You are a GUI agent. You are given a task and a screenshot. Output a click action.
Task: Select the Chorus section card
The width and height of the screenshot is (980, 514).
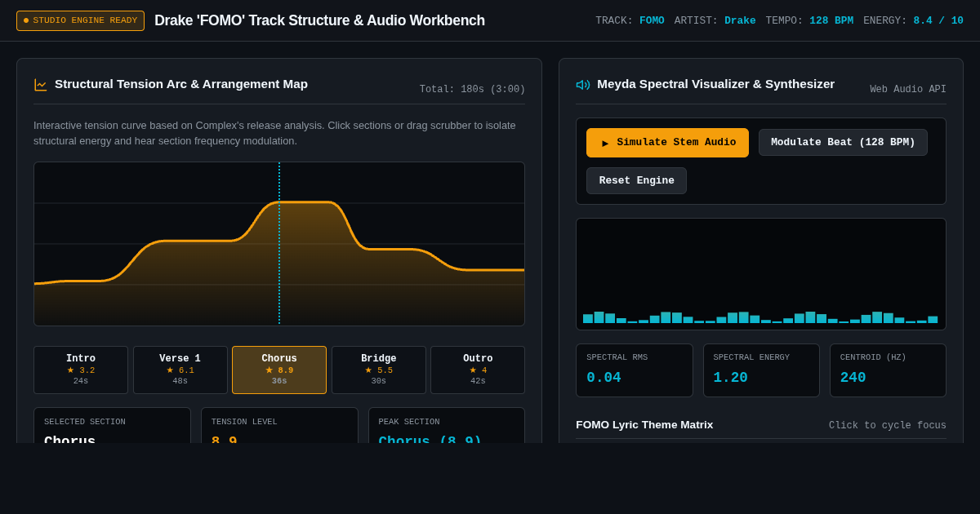pyautogui.click(x=279, y=370)
